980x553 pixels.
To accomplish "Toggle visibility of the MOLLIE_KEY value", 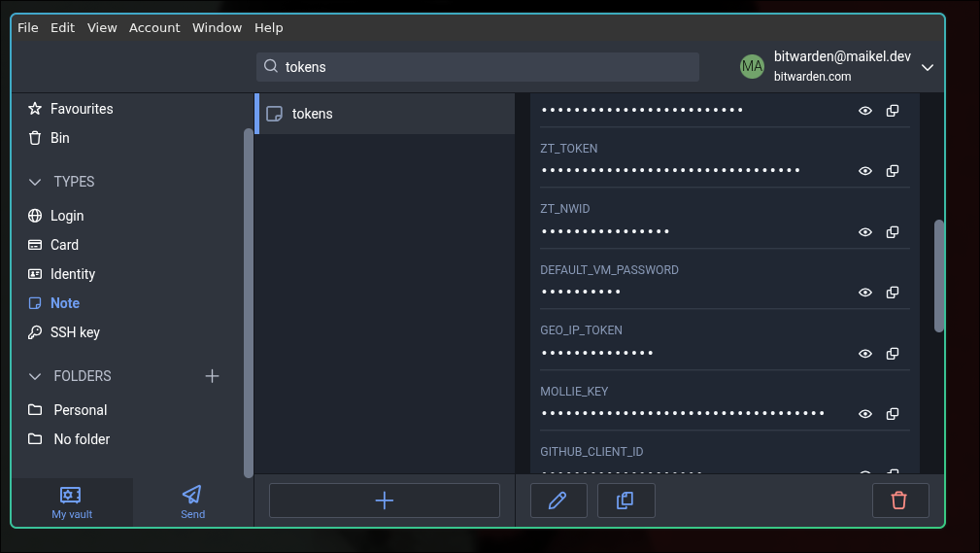I will pyautogui.click(x=864, y=414).
